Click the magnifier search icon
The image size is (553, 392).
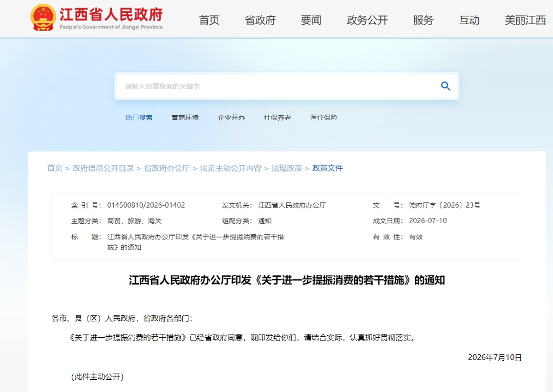(445, 86)
